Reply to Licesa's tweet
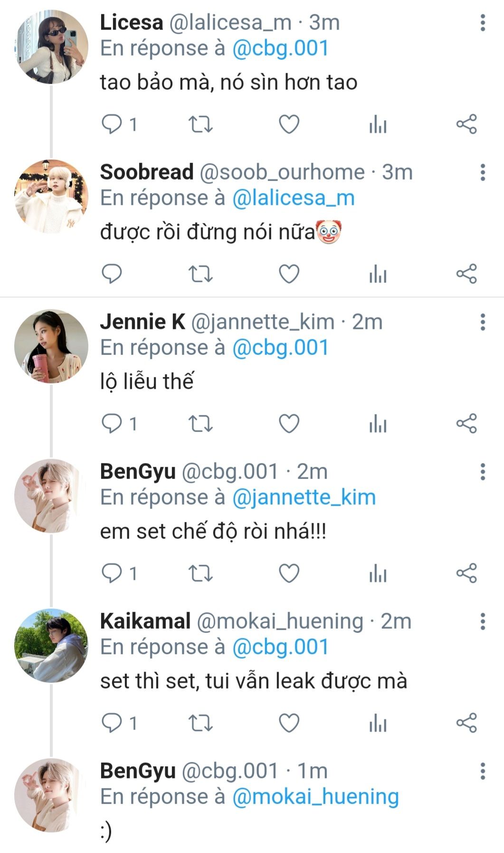Image resolution: width=504 pixels, height=853 pixels. pyautogui.click(x=112, y=125)
